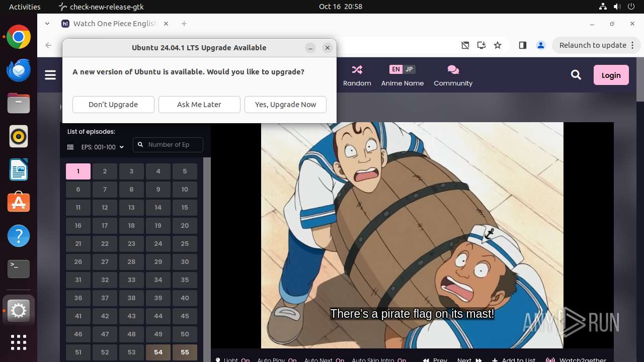Select episode 37

coord(105,298)
